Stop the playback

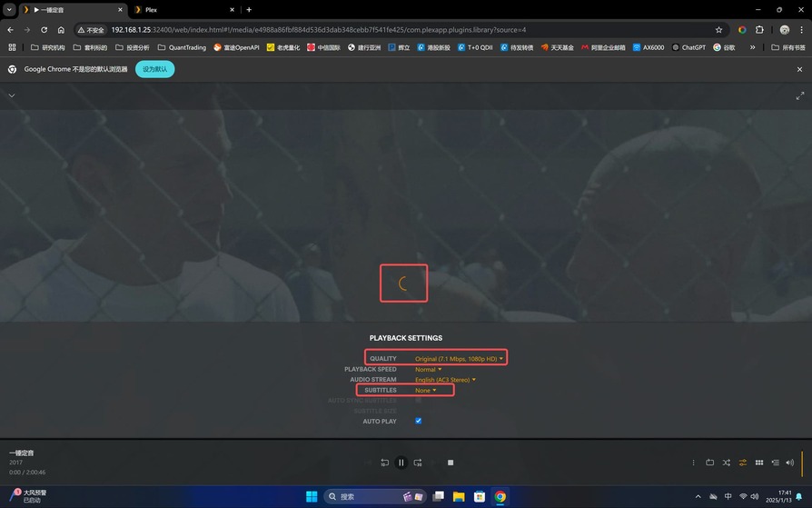[x=451, y=463]
